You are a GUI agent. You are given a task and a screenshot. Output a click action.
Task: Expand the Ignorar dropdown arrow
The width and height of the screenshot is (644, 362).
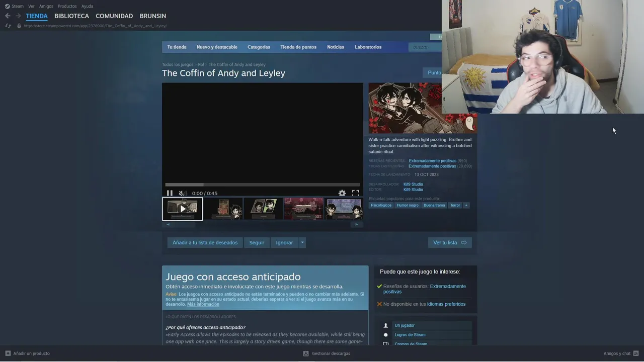pyautogui.click(x=302, y=242)
